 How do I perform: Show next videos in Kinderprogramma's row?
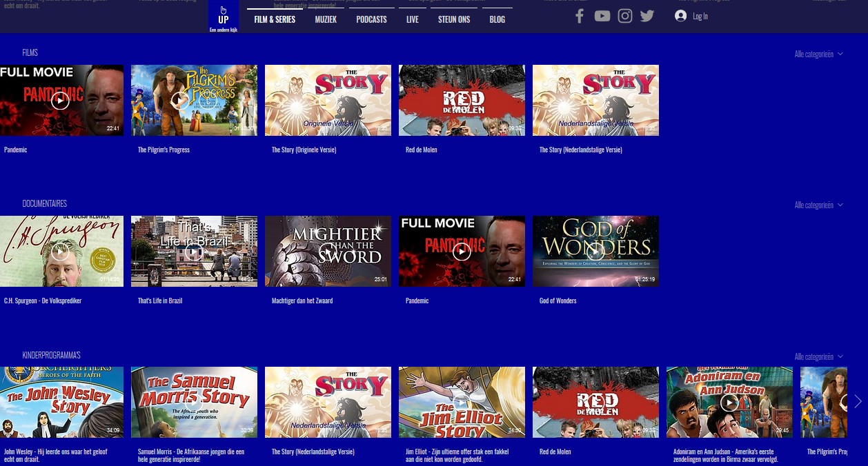pos(858,402)
